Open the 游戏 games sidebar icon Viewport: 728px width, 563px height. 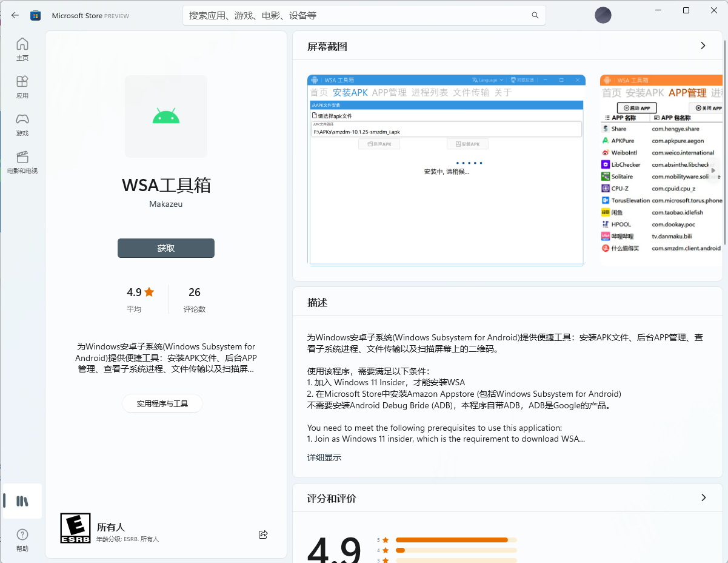(22, 124)
